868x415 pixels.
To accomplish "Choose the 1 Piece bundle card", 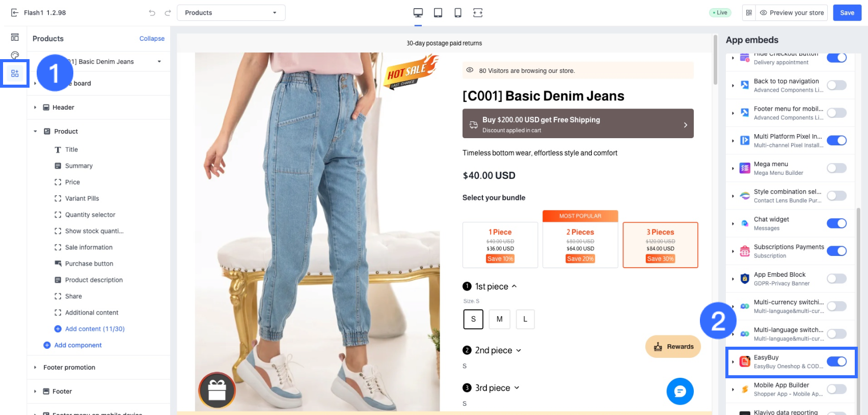I will 500,245.
